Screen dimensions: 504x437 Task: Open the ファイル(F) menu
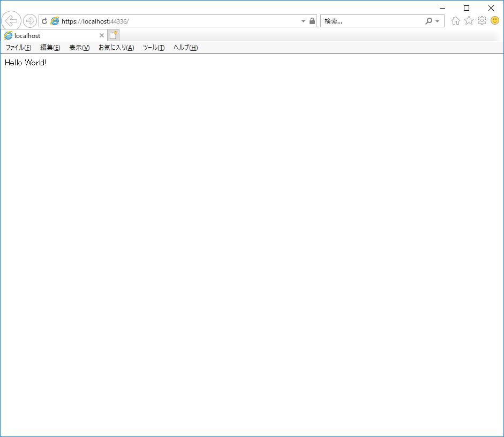point(18,48)
